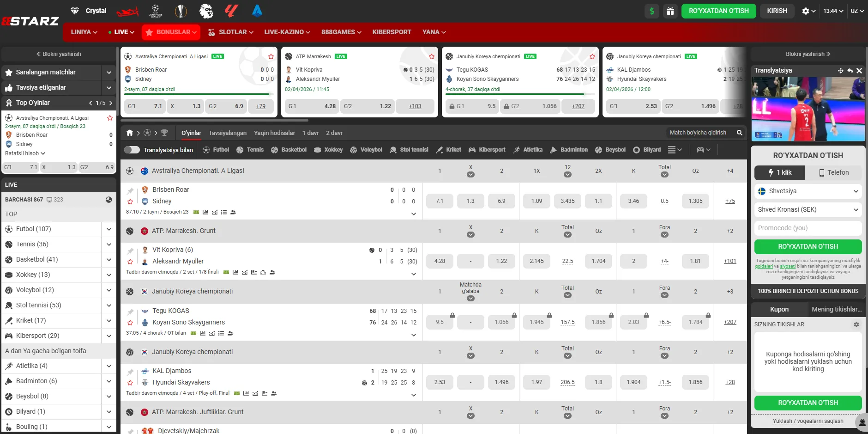Open the gamepad icon in sports filter bar
This screenshot has width=868, height=434.
(x=700, y=150)
